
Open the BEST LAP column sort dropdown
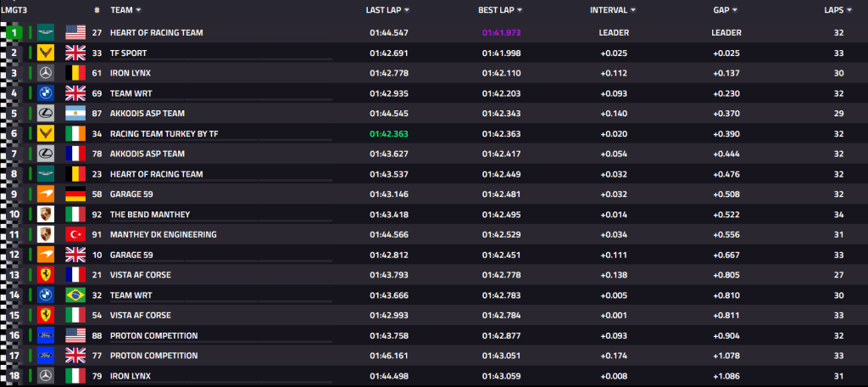click(x=520, y=10)
